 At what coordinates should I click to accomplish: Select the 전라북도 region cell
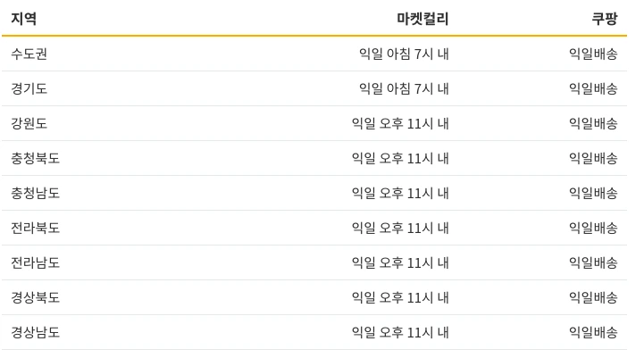36,228
